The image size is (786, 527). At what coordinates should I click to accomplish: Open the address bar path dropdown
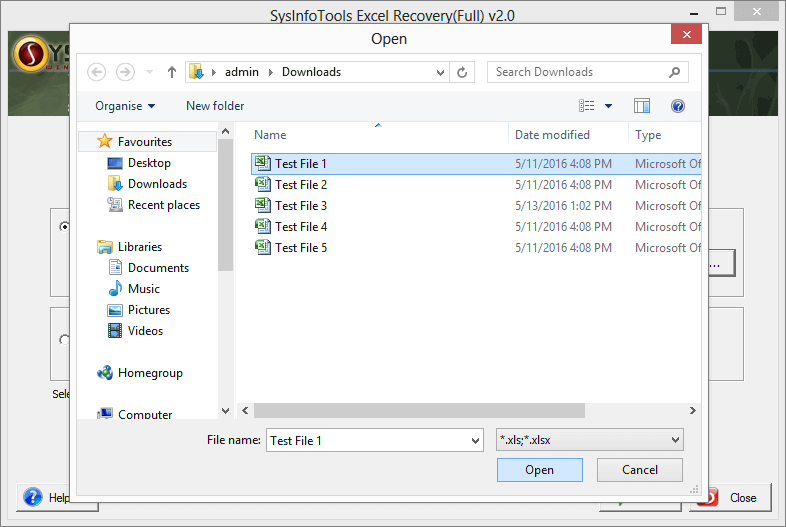pyautogui.click(x=441, y=72)
